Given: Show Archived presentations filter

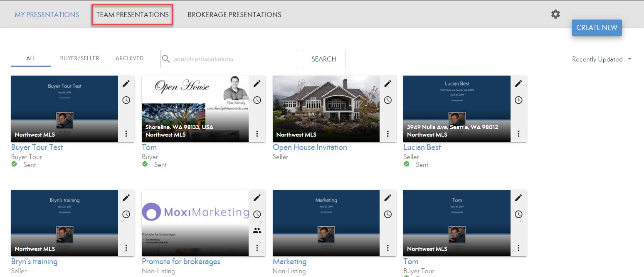Looking at the screenshot, I should pos(129,59).
